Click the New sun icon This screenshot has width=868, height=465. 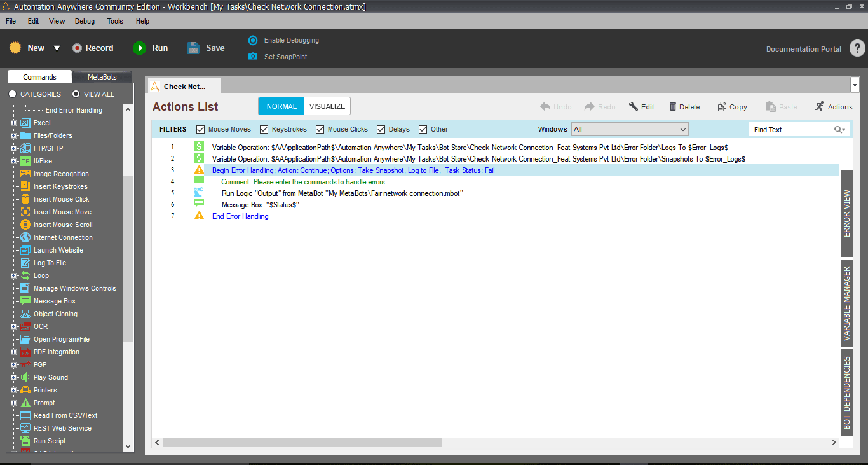click(x=15, y=48)
